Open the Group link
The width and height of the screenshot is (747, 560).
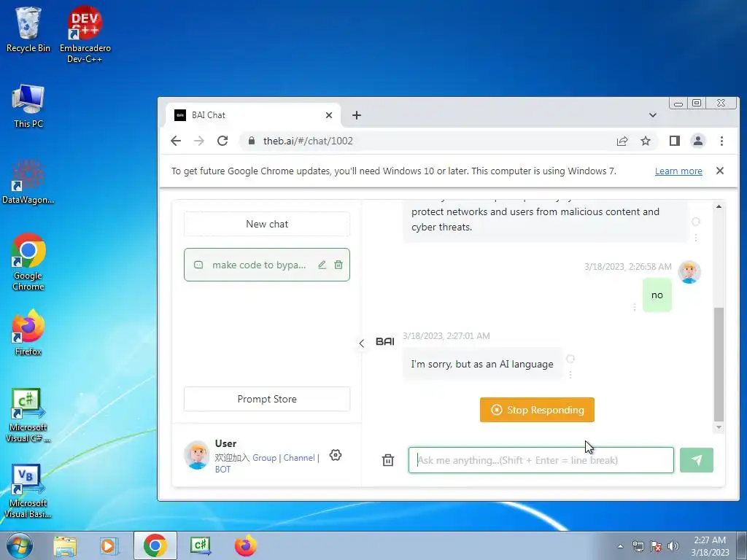264,458
